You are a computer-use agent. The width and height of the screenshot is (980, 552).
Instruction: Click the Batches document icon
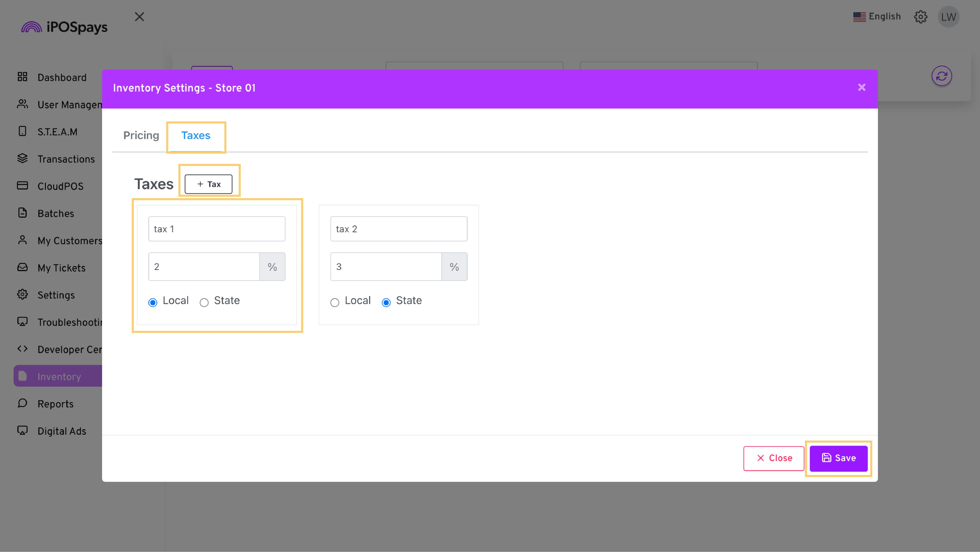coord(22,213)
